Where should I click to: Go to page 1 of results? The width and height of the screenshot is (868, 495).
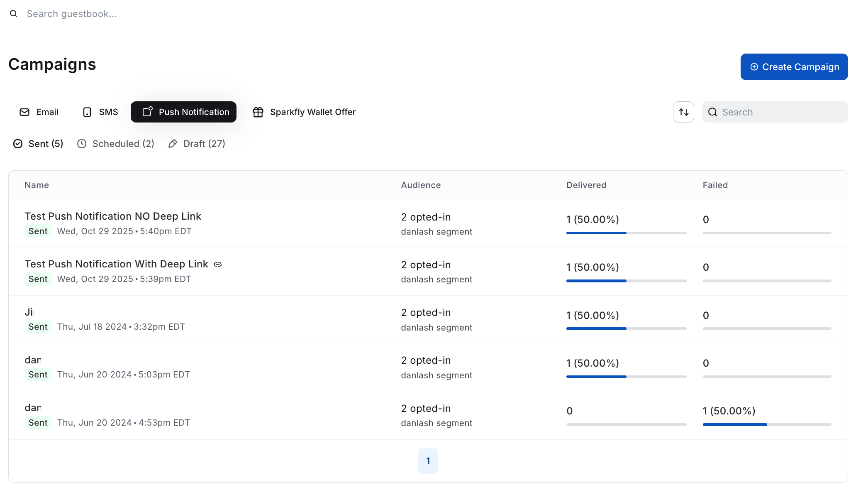coord(428,461)
